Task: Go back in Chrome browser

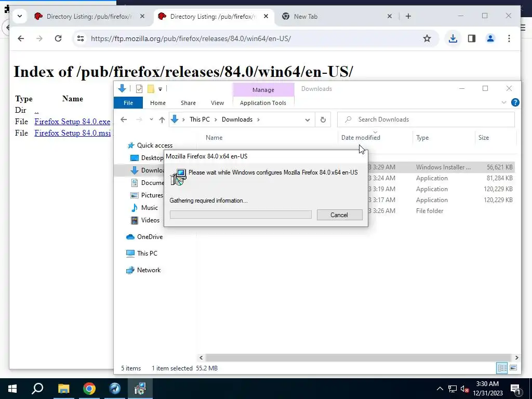Action: pos(21,38)
